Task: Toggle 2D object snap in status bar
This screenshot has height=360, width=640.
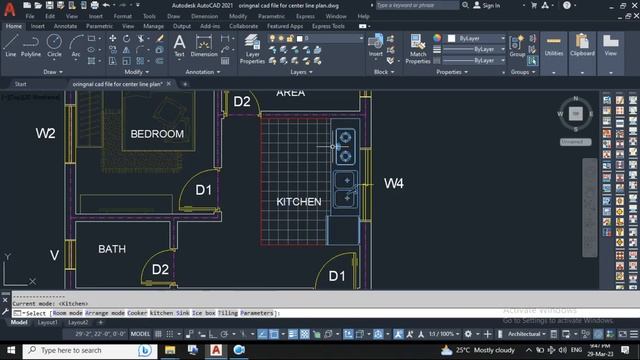Action: [274, 334]
